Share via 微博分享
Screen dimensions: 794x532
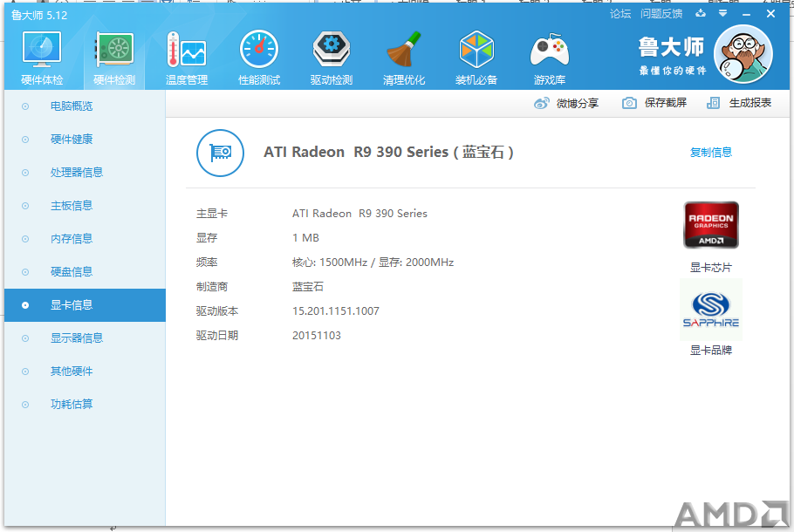pos(566,103)
